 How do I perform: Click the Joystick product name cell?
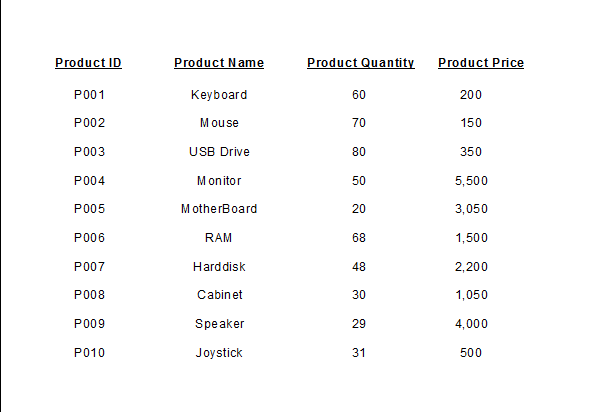coord(219,353)
